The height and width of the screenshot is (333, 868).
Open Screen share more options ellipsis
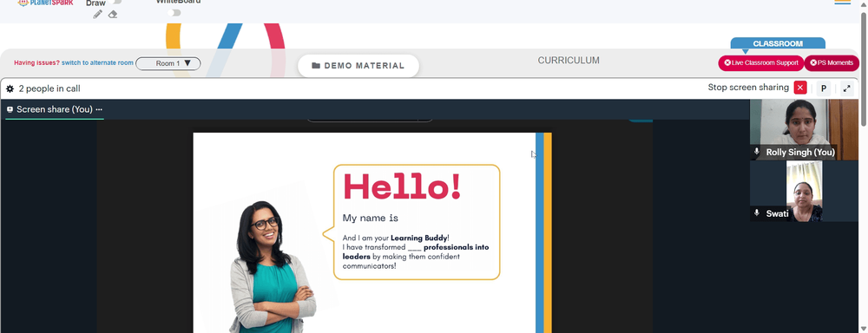(99, 109)
